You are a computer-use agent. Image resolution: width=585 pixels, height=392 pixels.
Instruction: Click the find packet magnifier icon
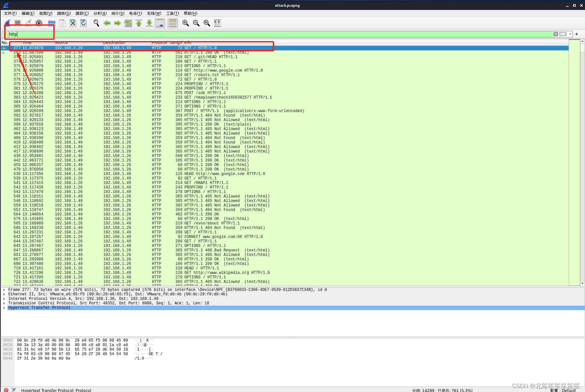(x=96, y=23)
